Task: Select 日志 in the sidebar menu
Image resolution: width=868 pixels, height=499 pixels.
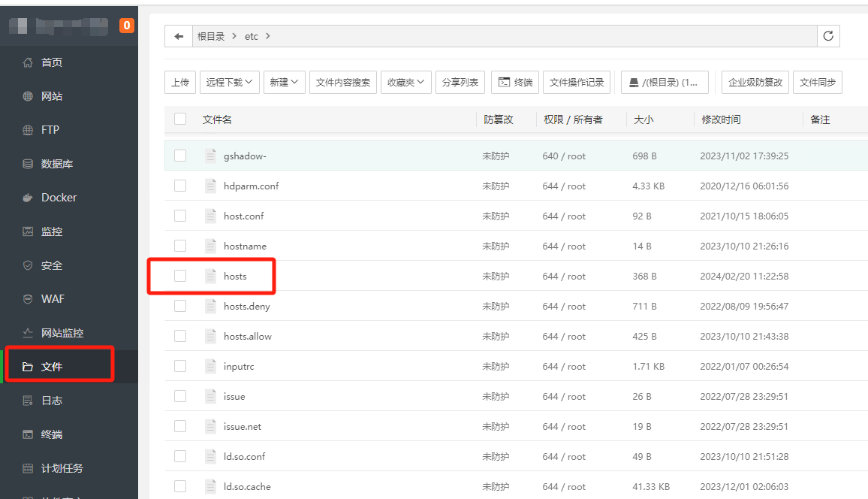Action: 28,400
